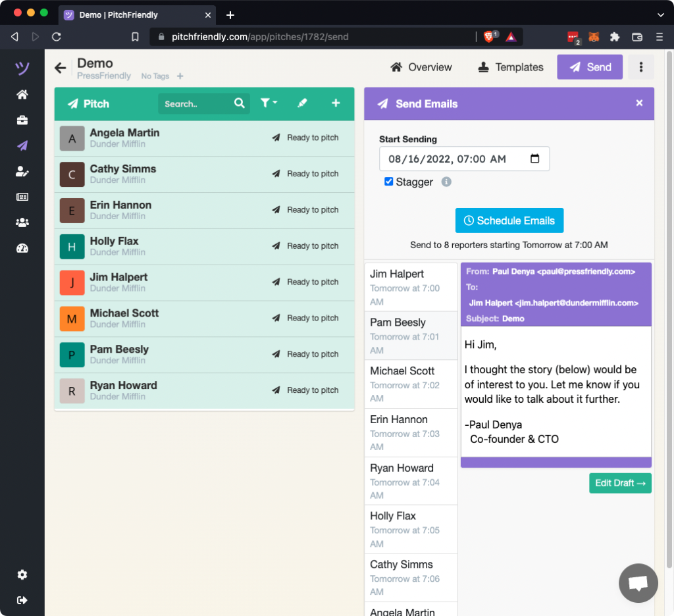Image resolution: width=674 pixels, height=616 pixels.
Task: Click the dashboard gauge sidebar icon
Action: 22,248
